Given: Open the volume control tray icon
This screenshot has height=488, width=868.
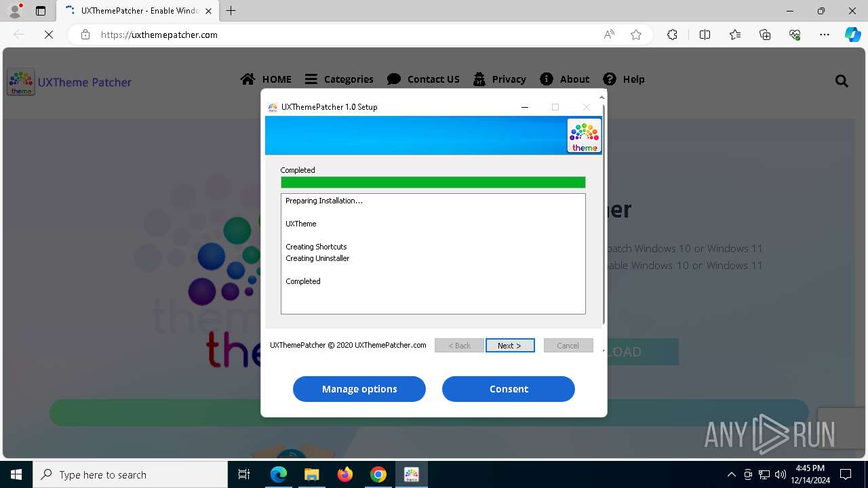Looking at the screenshot, I should pyautogui.click(x=781, y=474).
